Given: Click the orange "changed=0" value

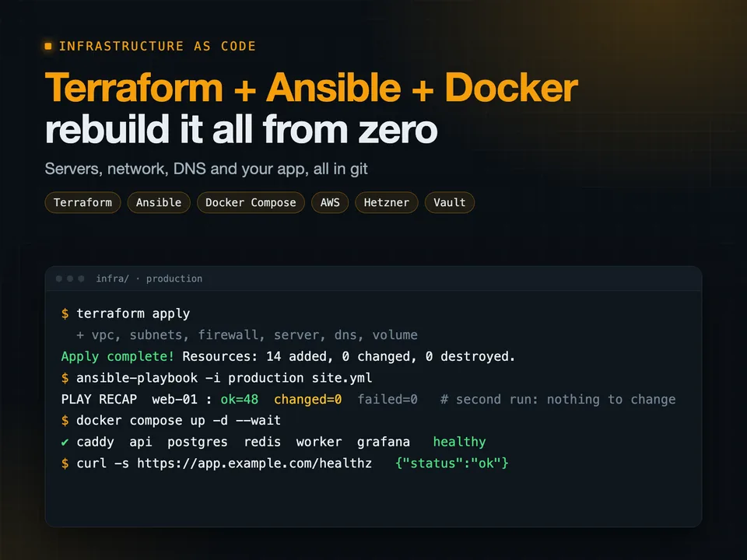Looking at the screenshot, I should click(308, 399).
